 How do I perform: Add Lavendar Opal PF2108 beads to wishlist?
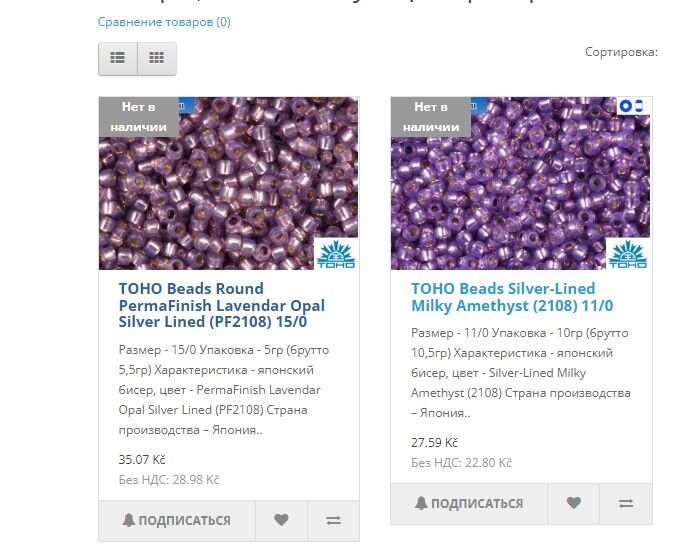(281, 520)
